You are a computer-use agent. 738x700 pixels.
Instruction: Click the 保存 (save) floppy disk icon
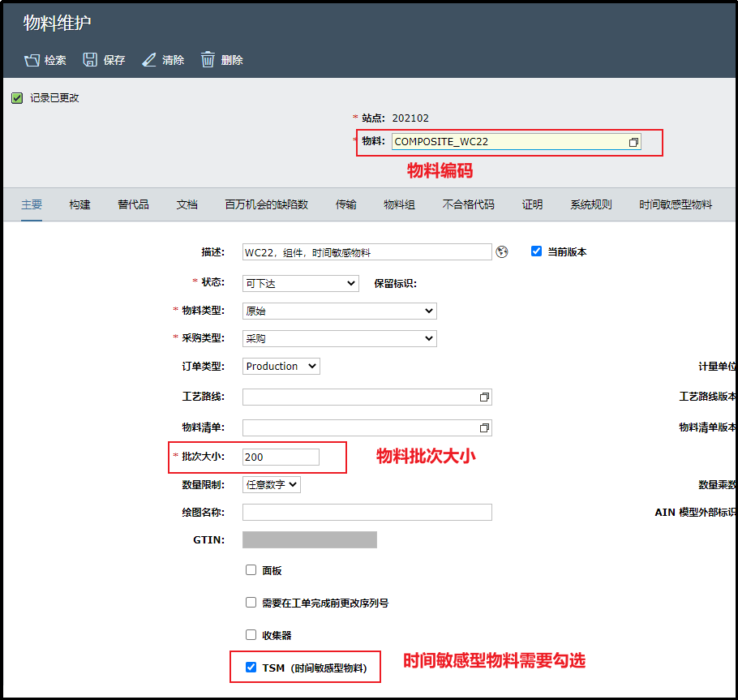[90, 60]
